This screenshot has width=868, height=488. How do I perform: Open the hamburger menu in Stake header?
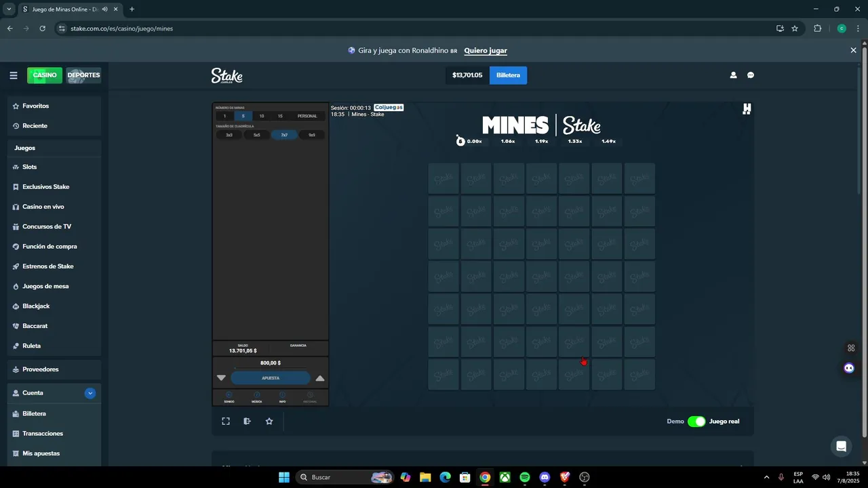pyautogui.click(x=13, y=75)
